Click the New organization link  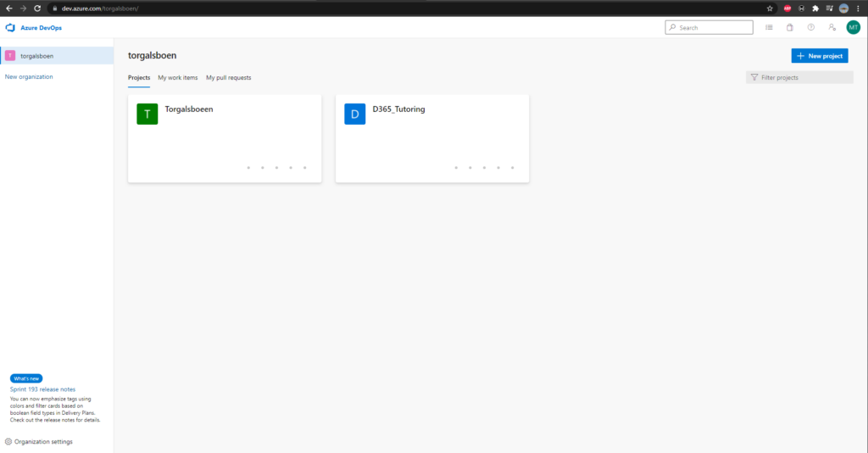pos(29,77)
